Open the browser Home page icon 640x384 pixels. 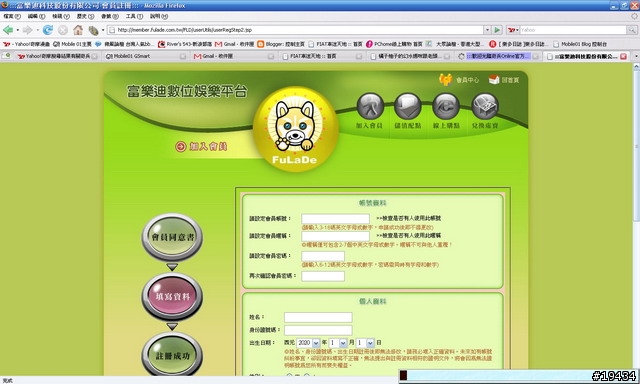[78, 30]
